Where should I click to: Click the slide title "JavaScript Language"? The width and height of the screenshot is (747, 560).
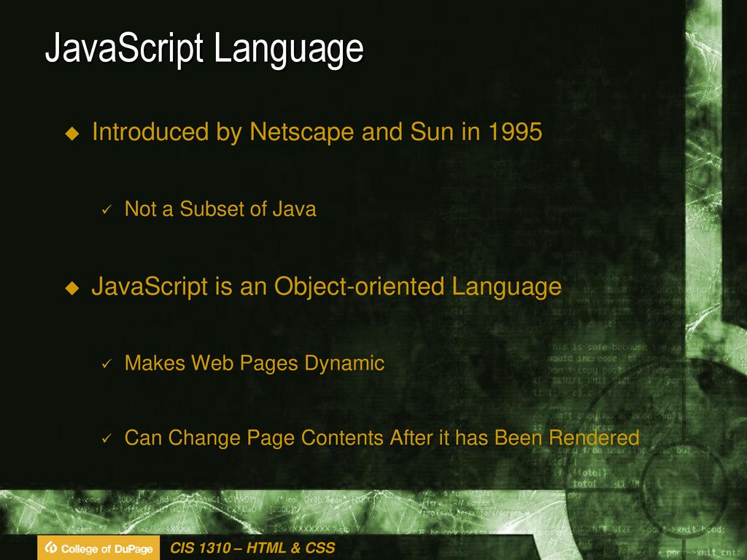point(204,50)
